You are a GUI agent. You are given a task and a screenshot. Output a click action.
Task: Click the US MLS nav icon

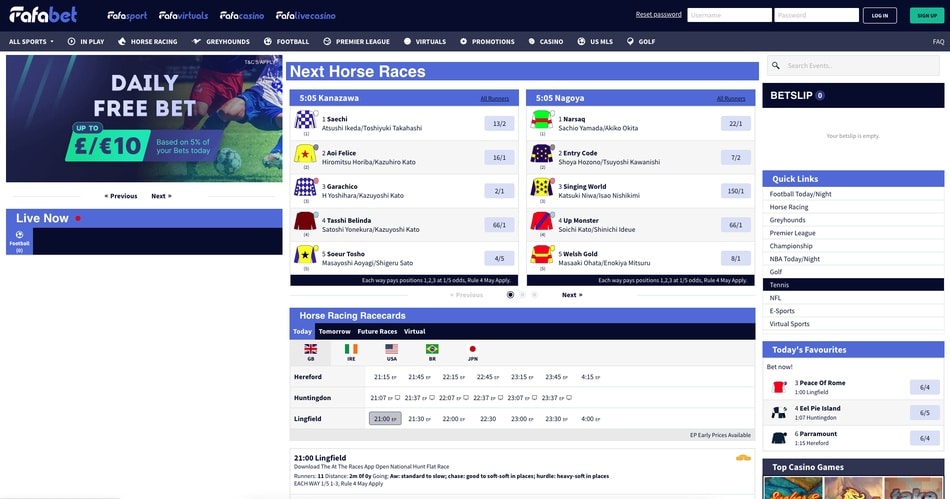(581, 41)
